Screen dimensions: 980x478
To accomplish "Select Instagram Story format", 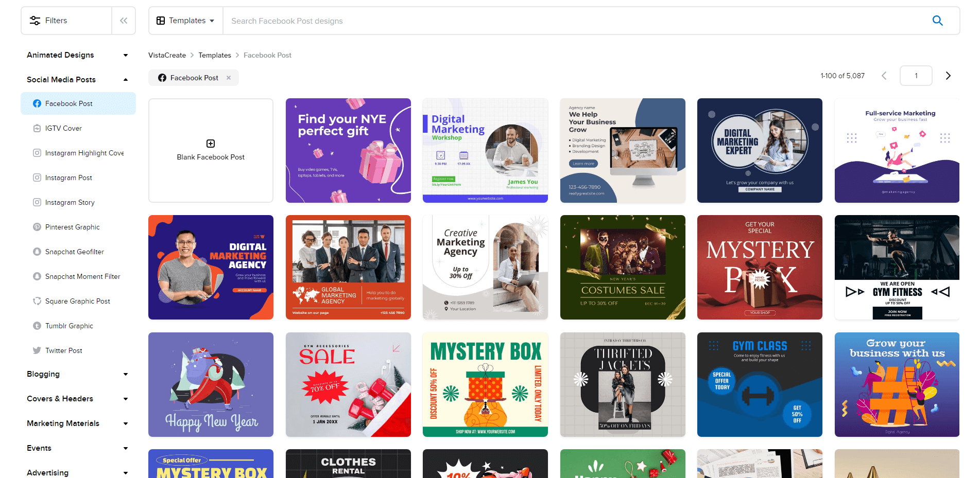I will (78, 202).
